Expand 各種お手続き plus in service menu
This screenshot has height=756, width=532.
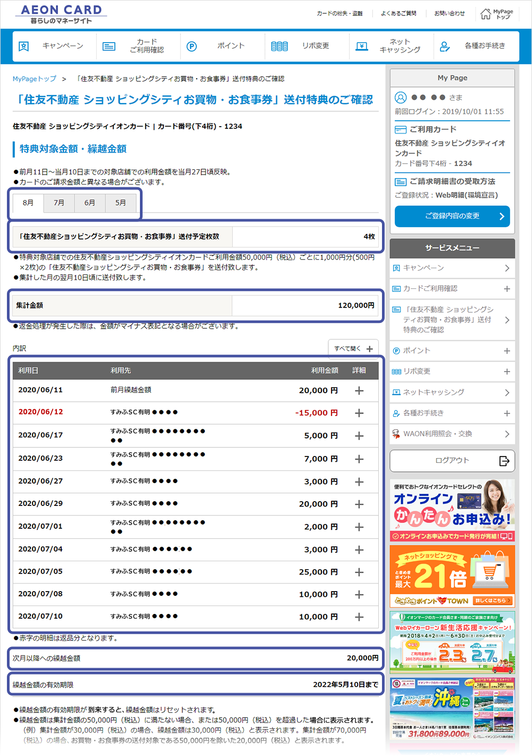[x=507, y=413]
